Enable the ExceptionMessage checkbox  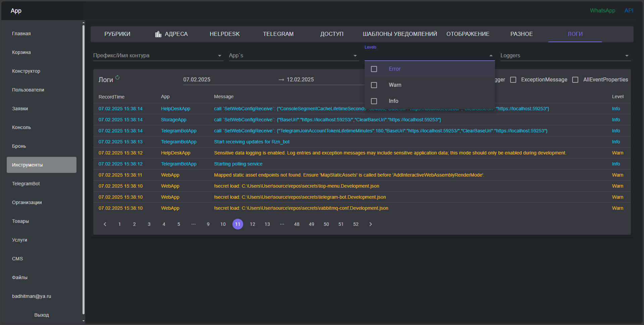pos(513,80)
